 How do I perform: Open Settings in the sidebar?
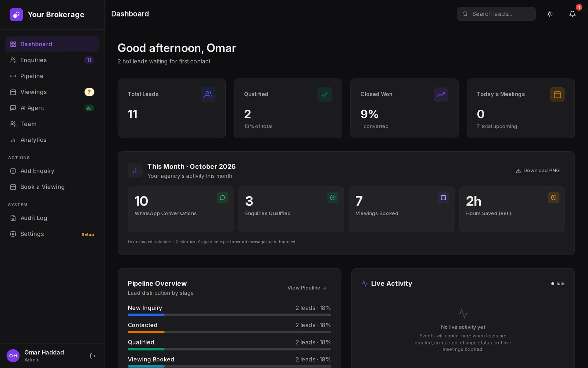point(52,234)
